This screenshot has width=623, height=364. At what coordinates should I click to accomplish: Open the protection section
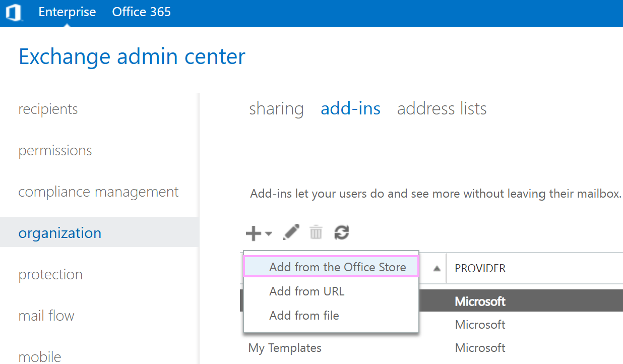point(50,274)
